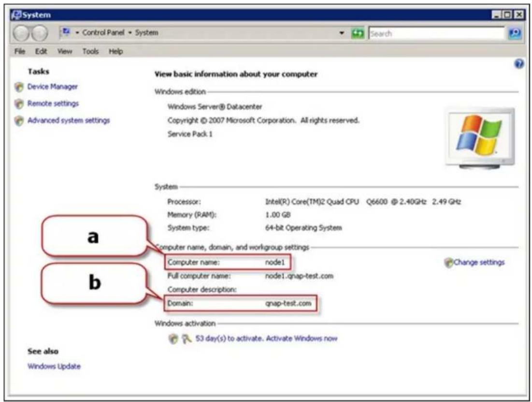
Task: Close the System window
Action: [519, 15]
